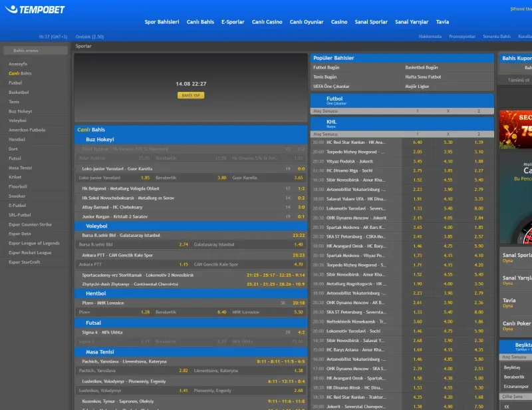
Task: Open Hentbol in the left sidebar
Action: [x=17, y=140]
